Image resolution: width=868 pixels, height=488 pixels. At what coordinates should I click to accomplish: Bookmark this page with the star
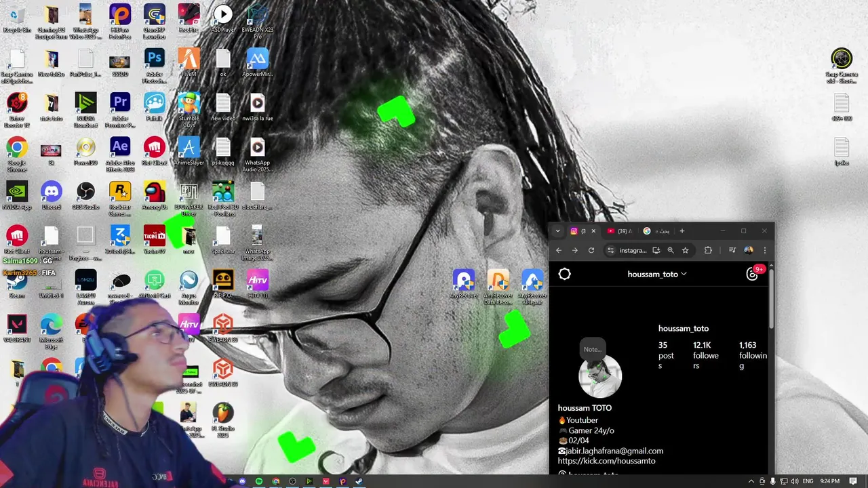(685, 250)
